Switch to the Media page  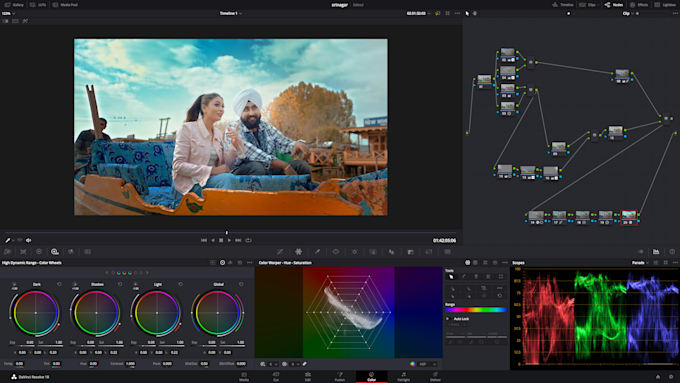coord(244,376)
